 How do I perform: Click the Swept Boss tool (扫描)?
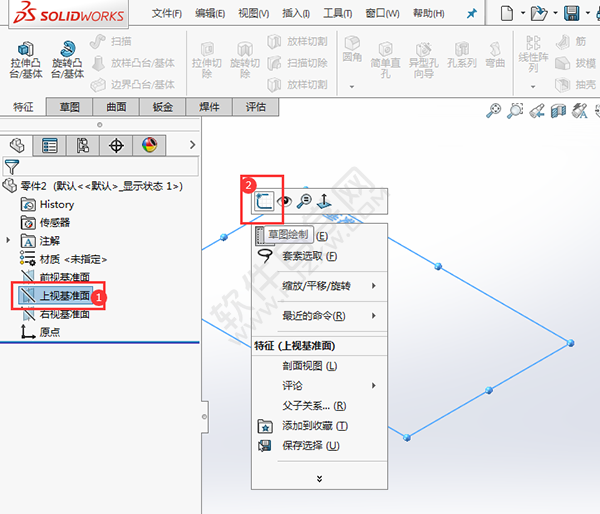pyautogui.click(x=111, y=41)
